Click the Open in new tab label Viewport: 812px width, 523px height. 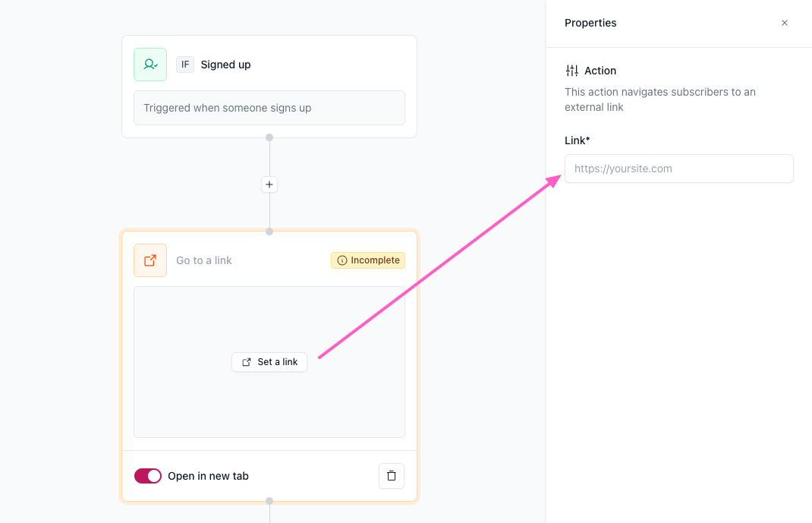click(x=208, y=476)
